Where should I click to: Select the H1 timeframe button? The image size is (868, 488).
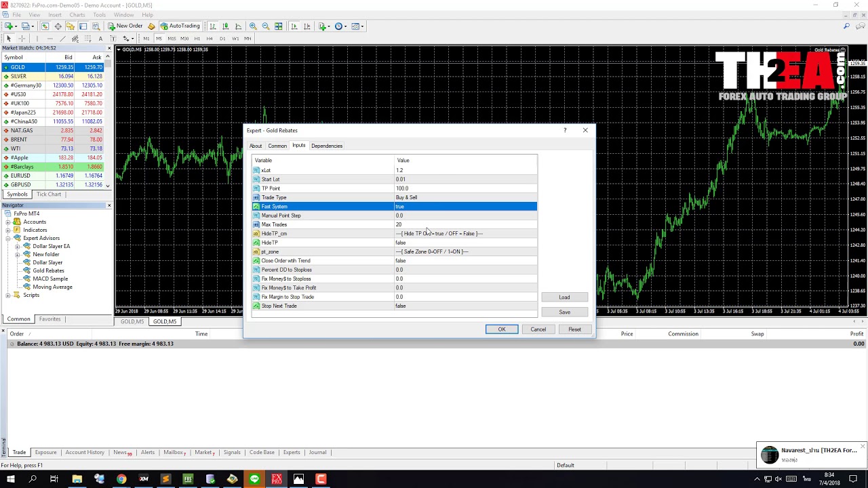click(197, 39)
